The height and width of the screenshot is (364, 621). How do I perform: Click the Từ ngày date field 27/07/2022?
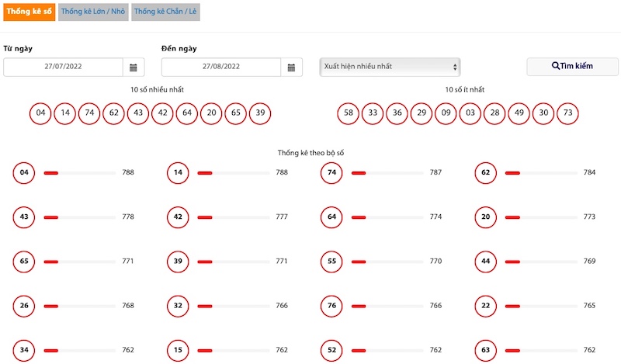click(64, 67)
